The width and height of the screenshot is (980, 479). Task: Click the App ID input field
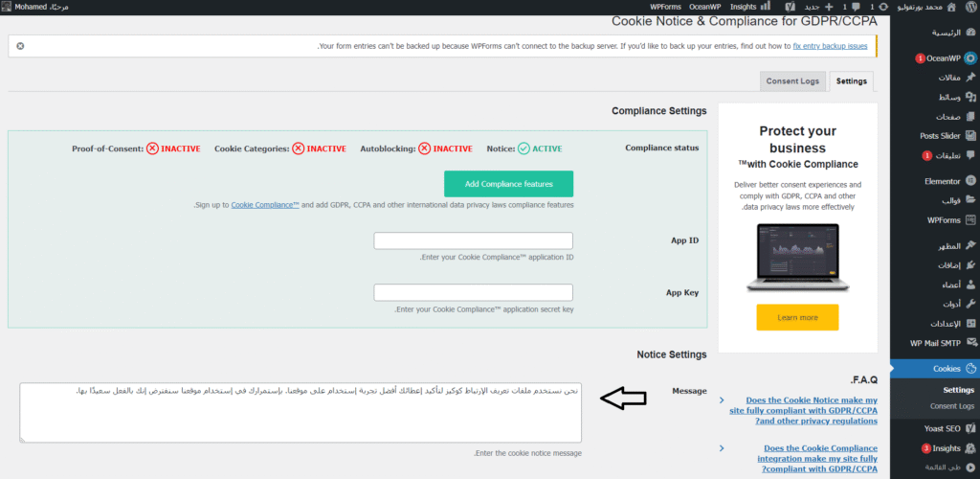pos(473,240)
